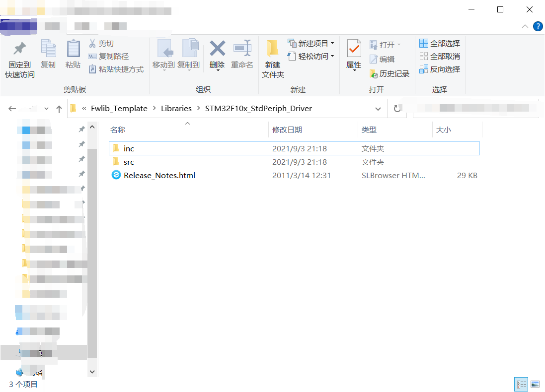Select the src folder
Image resolution: width=545 pixels, height=392 pixels.
[x=294, y=162]
